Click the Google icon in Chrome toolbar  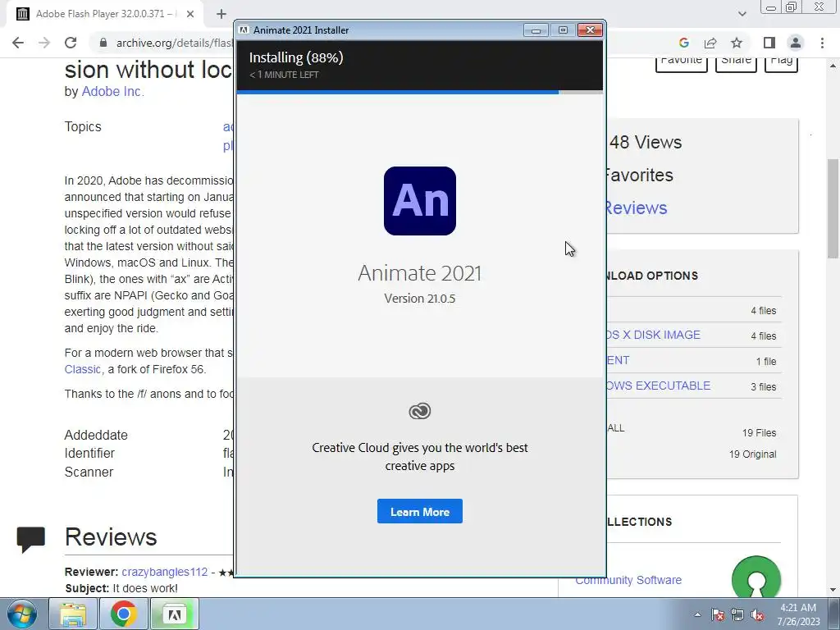click(683, 43)
